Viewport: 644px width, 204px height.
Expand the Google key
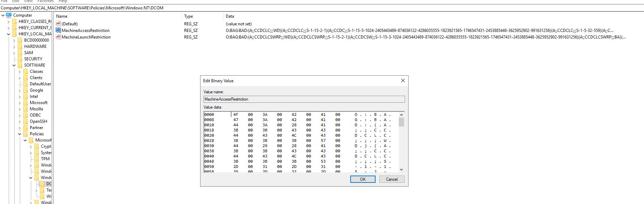(19, 90)
